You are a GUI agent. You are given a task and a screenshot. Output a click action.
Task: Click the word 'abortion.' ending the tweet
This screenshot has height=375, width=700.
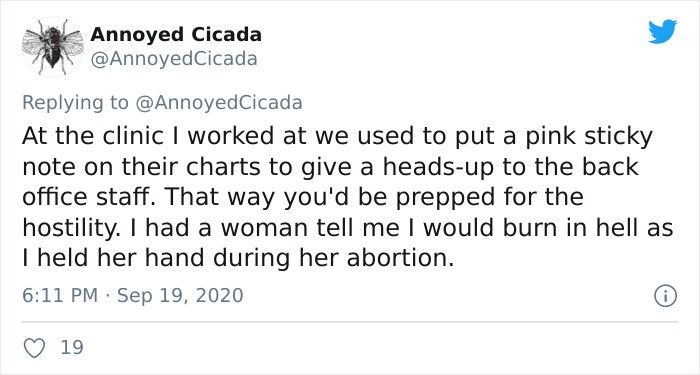tap(400, 258)
